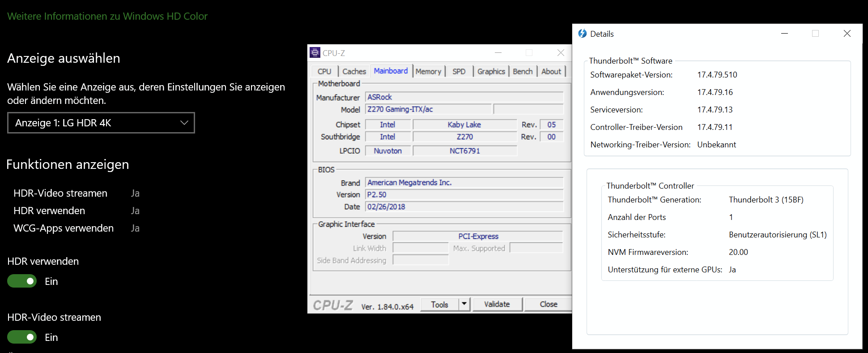
Task: Open the SPD tab in CPU-Z
Action: pos(459,72)
